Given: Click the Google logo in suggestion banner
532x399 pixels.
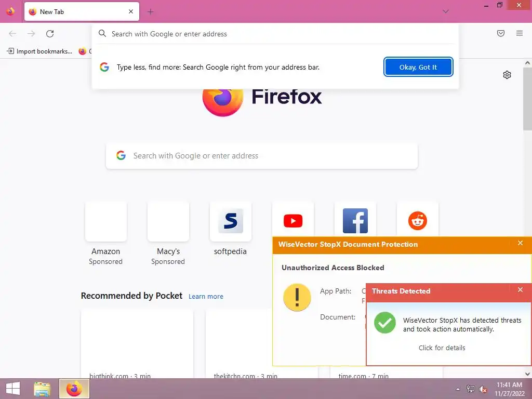Looking at the screenshot, I should click(104, 67).
